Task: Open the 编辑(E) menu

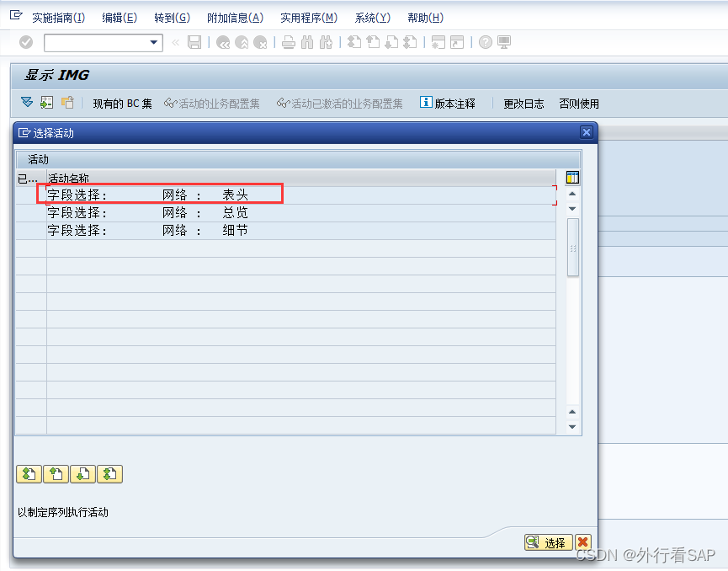Action: coord(120,18)
